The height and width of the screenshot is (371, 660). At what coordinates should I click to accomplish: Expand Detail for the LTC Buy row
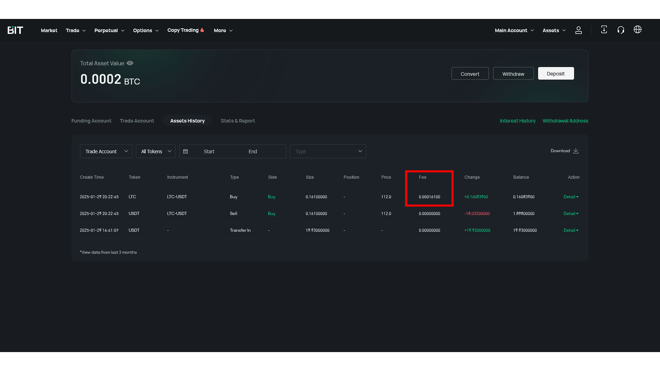click(571, 197)
